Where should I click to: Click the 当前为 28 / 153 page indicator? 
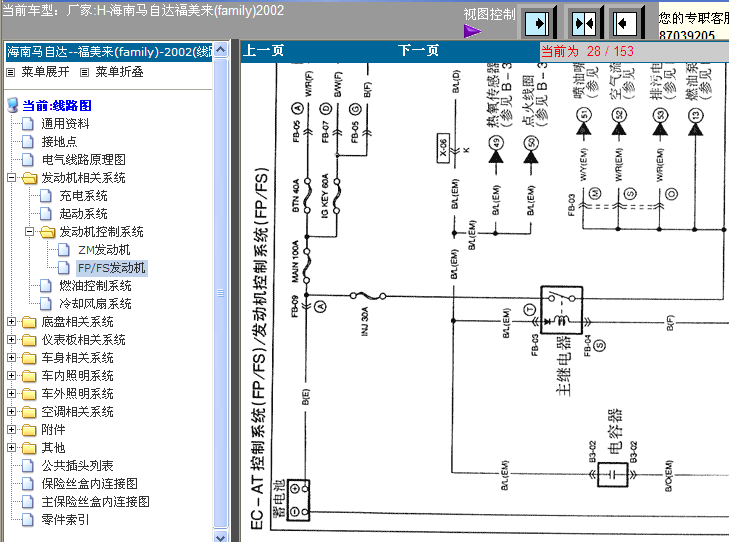[x=587, y=51]
